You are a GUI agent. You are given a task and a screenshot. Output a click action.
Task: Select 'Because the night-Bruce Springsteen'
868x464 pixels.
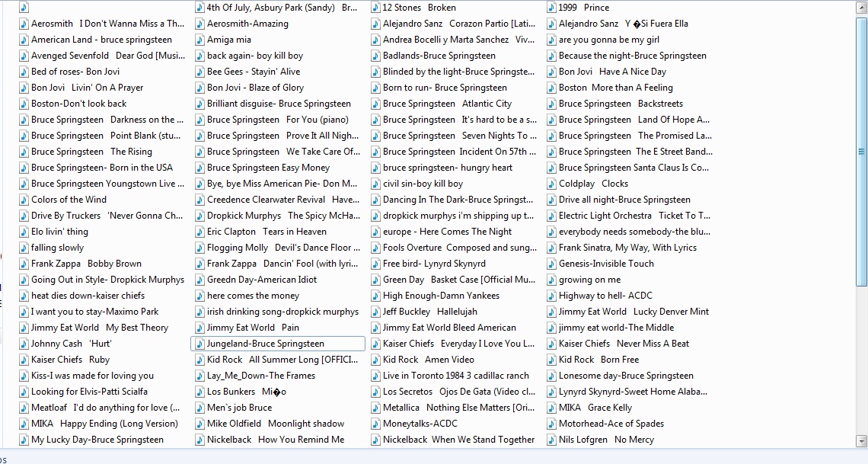633,56
